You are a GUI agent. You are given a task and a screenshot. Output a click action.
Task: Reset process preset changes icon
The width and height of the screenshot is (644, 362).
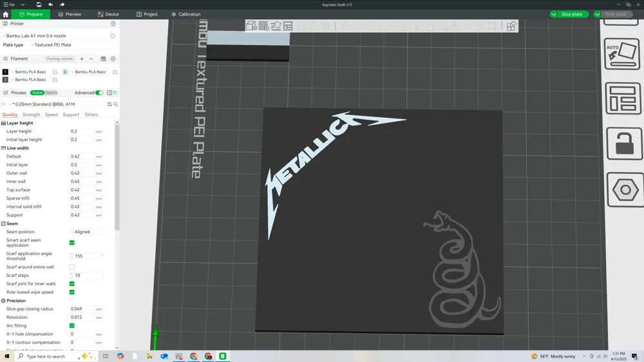coord(3,104)
